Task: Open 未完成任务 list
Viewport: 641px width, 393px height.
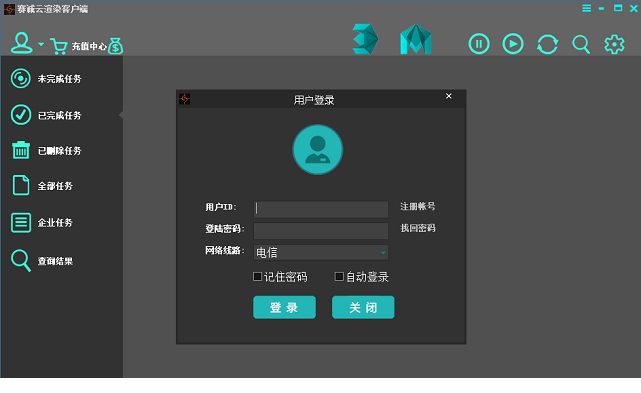Action: click(x=59, y=79)
